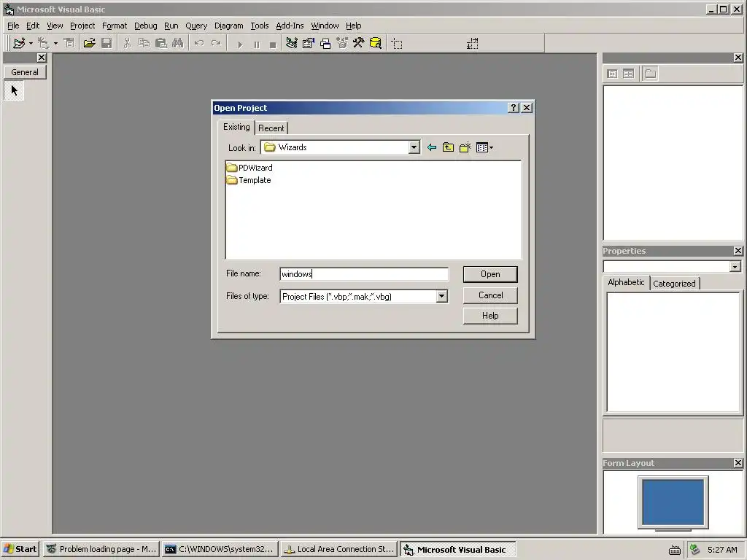Click the Redo toolbar icon

click(x=216, y=43)
